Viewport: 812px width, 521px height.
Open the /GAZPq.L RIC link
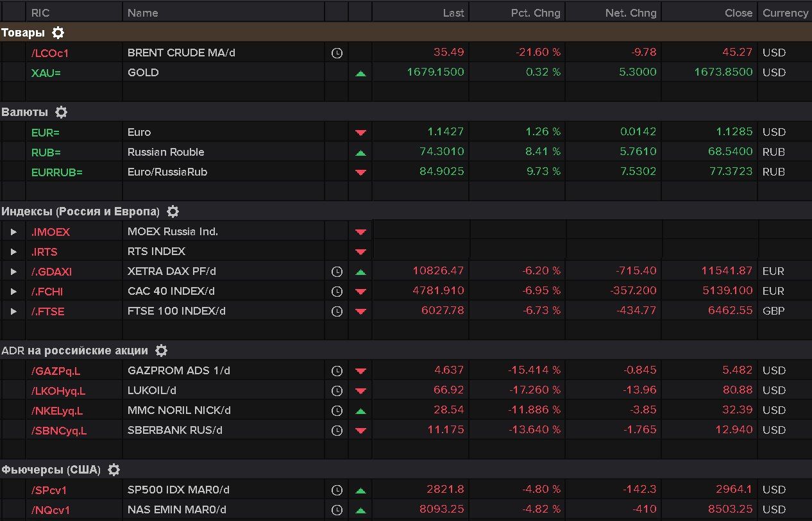pos(56,371)
